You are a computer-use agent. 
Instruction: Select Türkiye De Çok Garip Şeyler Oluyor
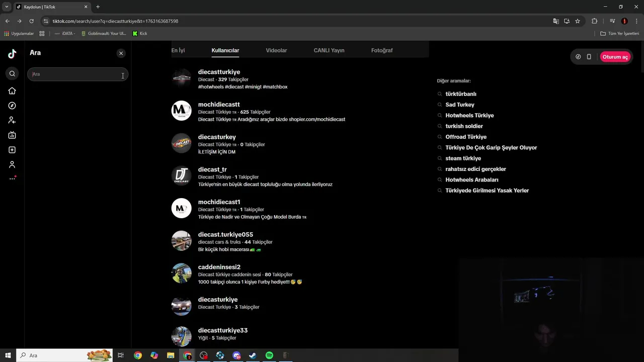(x=491, y=147)
